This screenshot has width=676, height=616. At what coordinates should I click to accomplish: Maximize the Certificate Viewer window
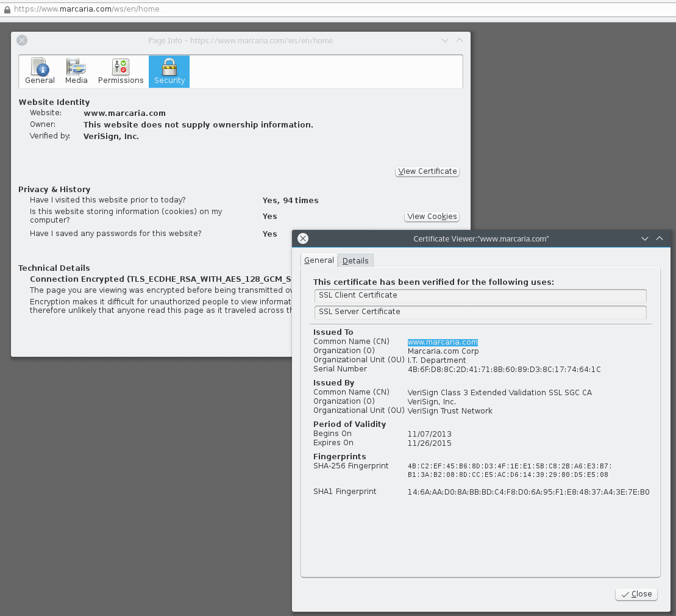pyautogui.click(x=660, y=238)
